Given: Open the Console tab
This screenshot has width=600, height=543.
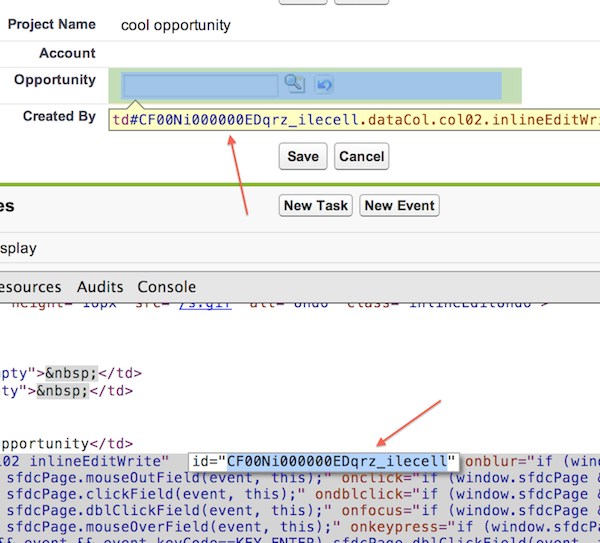Looking at the screenshot, I should pos(166,287).
